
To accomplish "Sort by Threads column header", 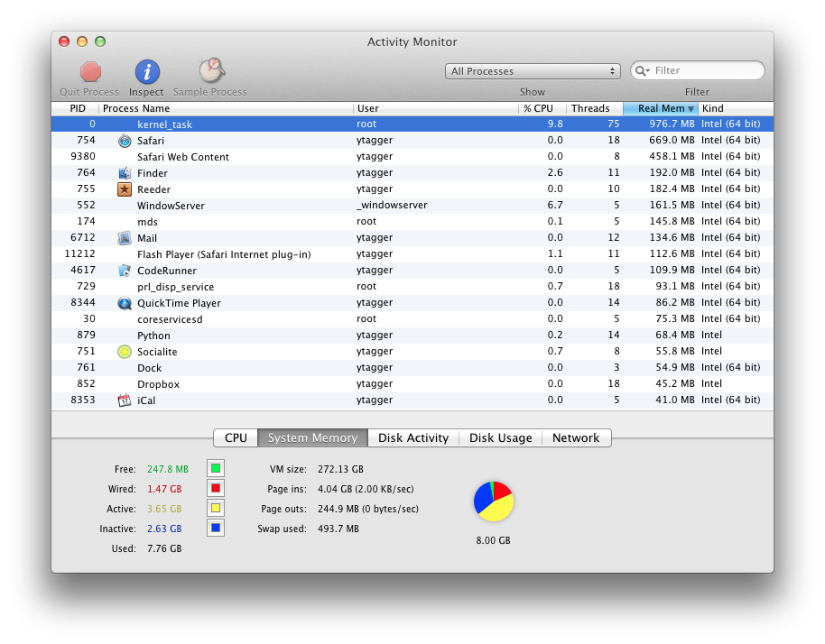I will point(595,108).
